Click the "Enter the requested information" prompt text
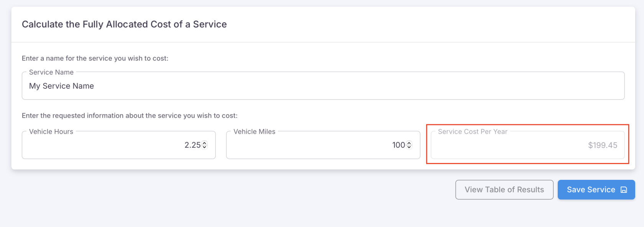The image size is (644, 227). point(130,116)
